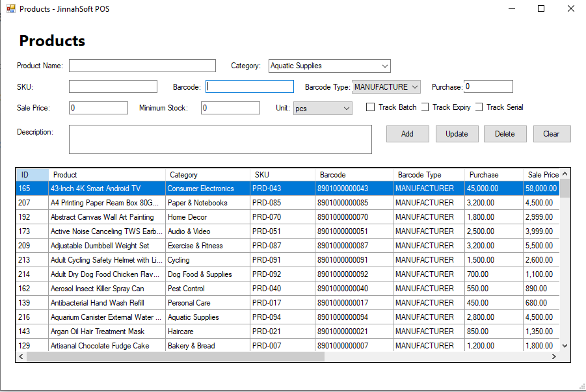Select the A4 Printing Paper Ream Box row

pyautogui.click(x=287, y=203)
